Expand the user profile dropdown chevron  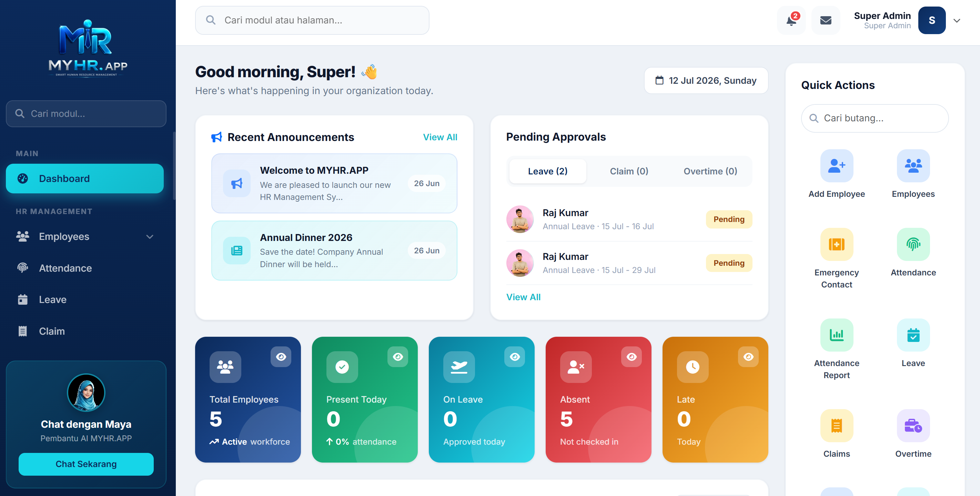tap(957, 21)
